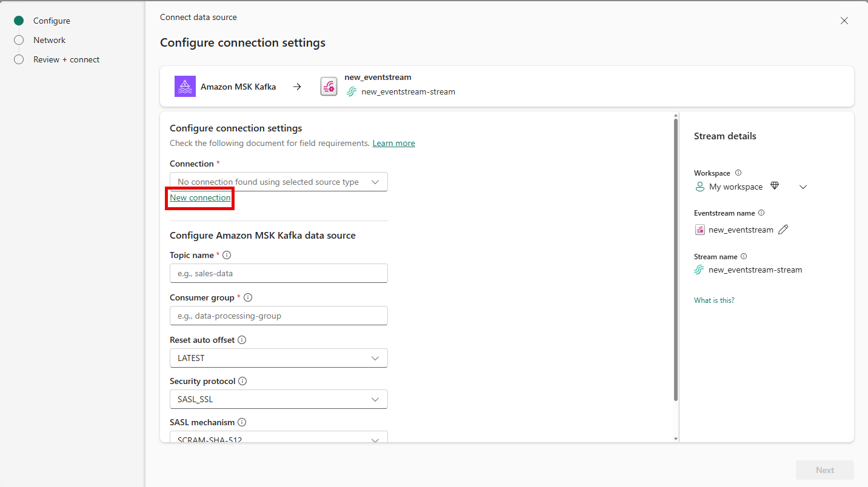
Task: Click the new_eventstream-stream value under Stream name
Action: click(x=755, y=270)
